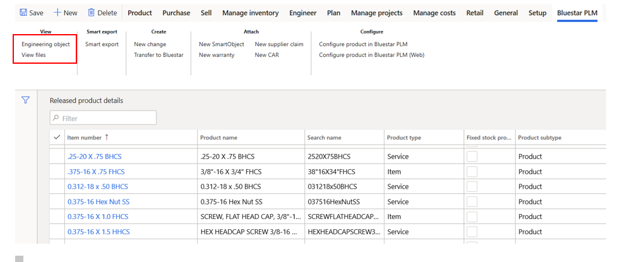Click the Save disk icon

pos(23,13)
